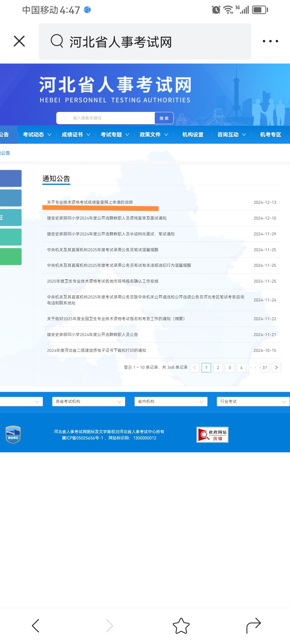This screenshot has width=290, height=644.
Task: Tap the browser back arrow icon
Action: pos(36,626)
